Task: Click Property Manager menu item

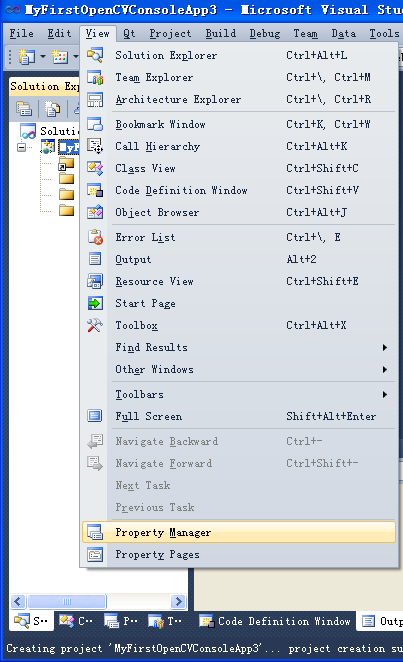Action: (x=239, y=532)
